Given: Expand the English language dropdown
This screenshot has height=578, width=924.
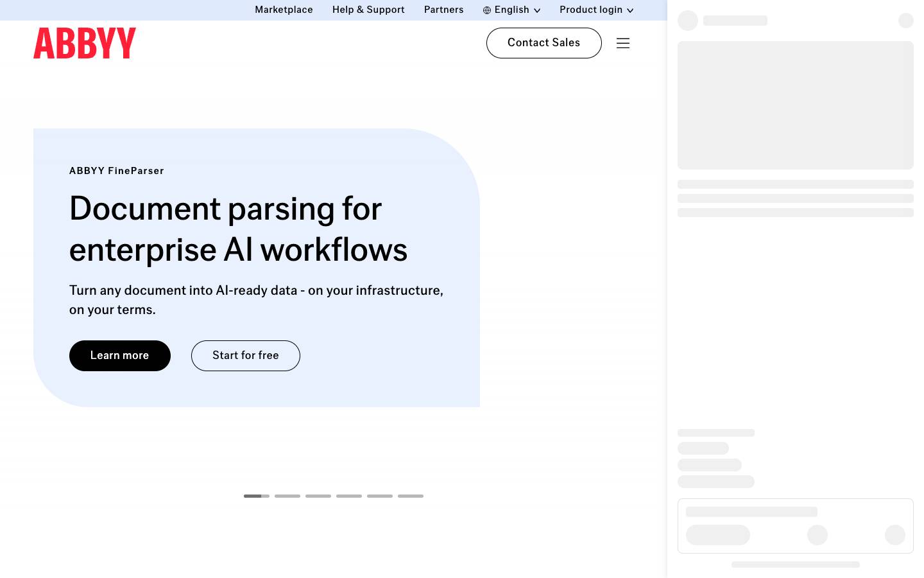Looking at the screenshot, I should pyautogui.click(x=512, y=10).
